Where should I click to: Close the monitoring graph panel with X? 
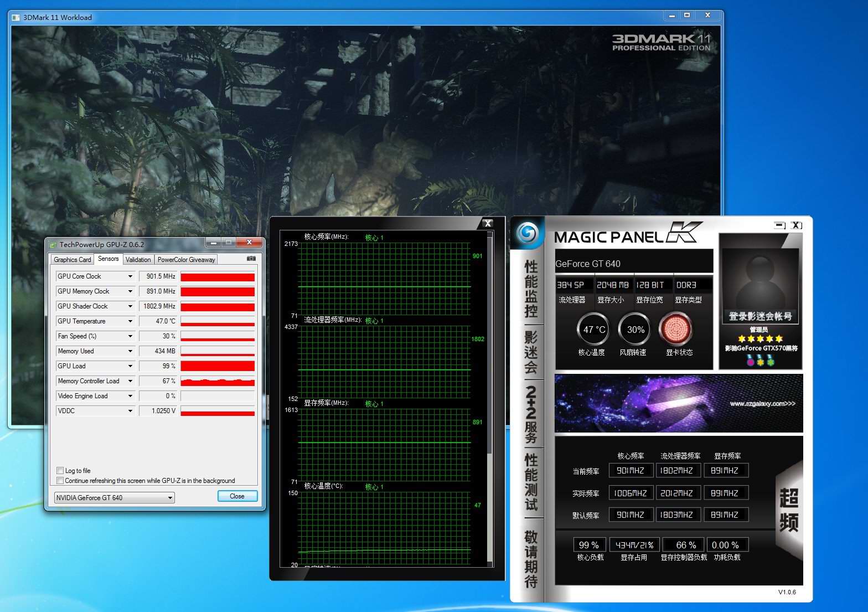tap(487, 223)
